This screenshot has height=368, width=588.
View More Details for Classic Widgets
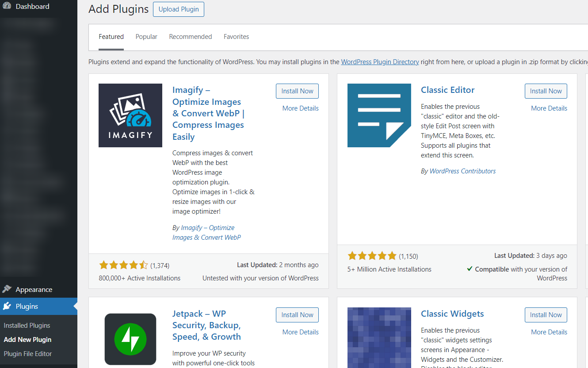point(549,332)
